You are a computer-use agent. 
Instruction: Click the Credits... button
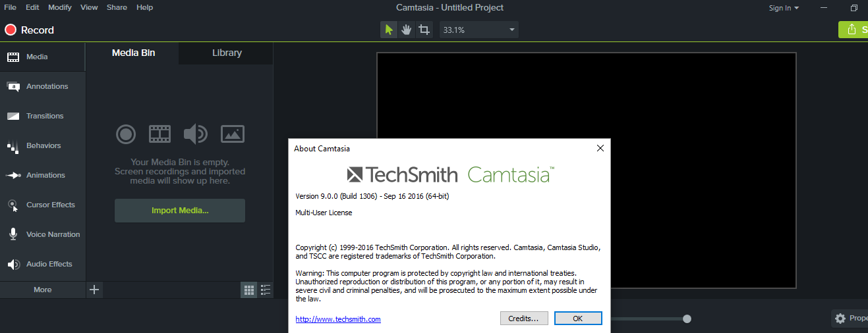point(524,319)
